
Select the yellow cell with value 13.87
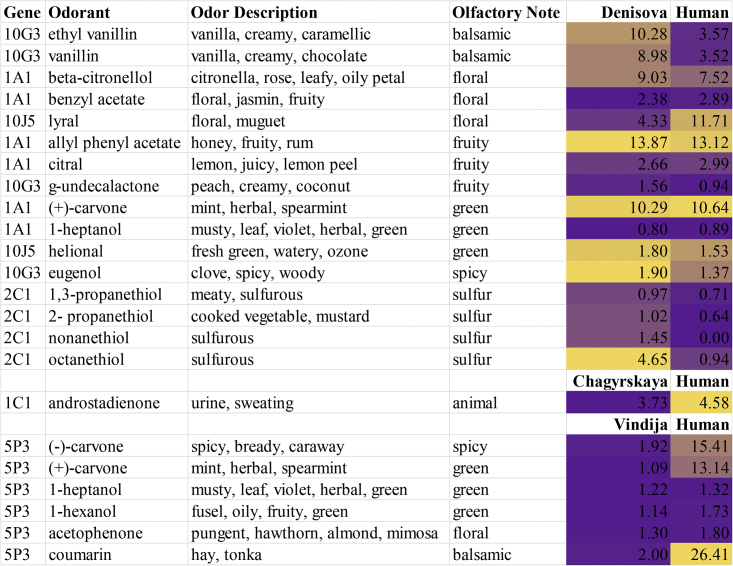click(x=619, y=143)
